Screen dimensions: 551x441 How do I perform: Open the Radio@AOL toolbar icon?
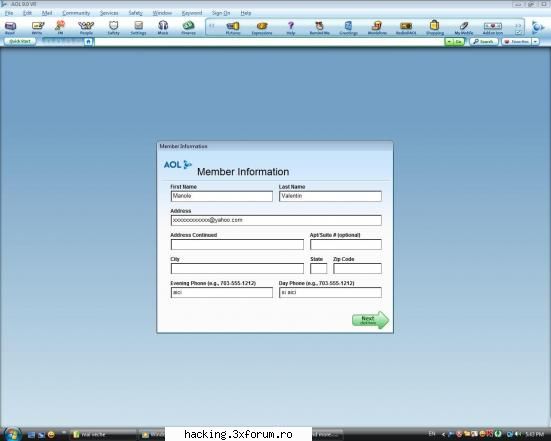(x=406, y=28)
